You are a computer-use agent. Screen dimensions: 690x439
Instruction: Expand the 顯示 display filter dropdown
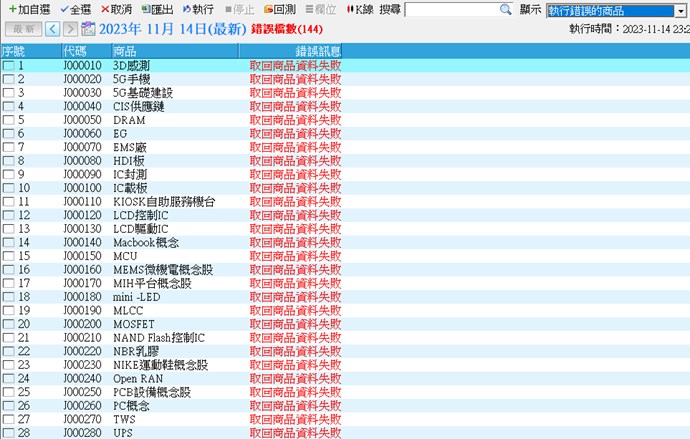tap(680, 10)
